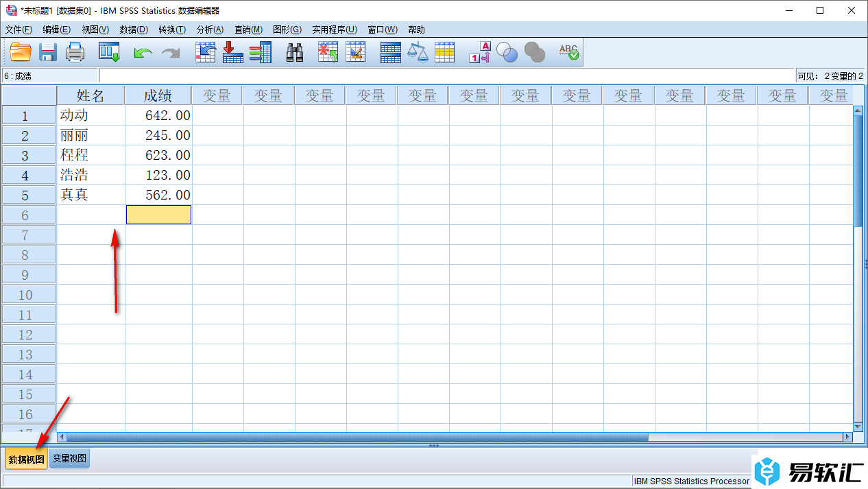
Task: Open the 直销 menu
Action: coord(248,29)
